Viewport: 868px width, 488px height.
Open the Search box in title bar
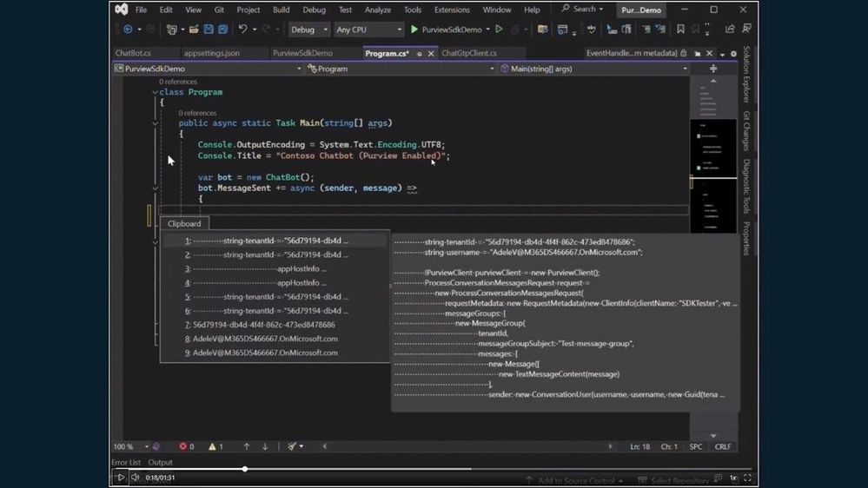(x=582, y=9)
